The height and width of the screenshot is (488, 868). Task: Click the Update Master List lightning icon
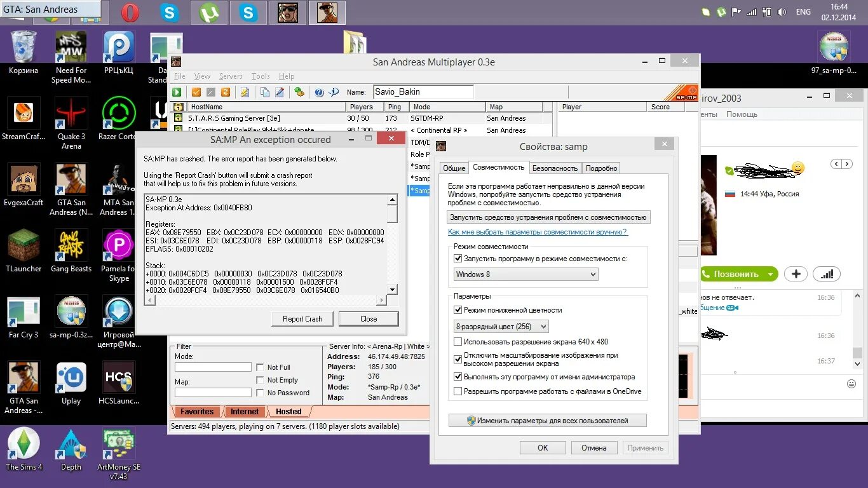[245, 92]
